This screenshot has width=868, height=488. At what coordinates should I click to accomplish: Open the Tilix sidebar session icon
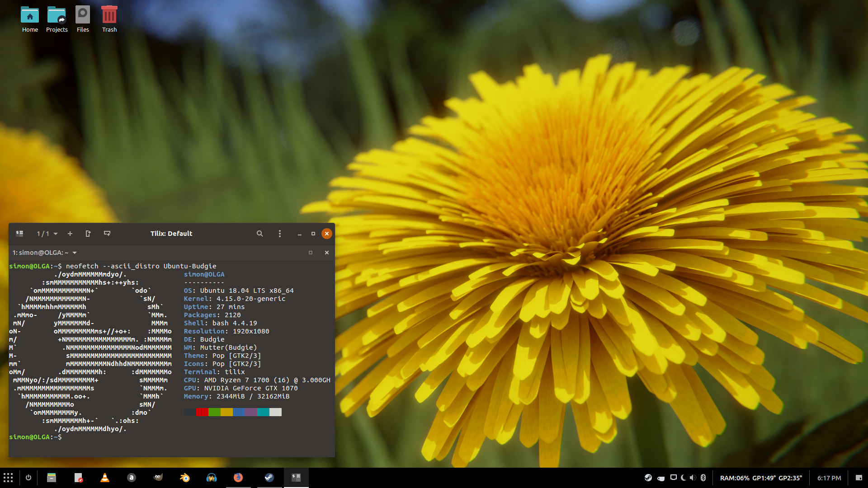19,234
